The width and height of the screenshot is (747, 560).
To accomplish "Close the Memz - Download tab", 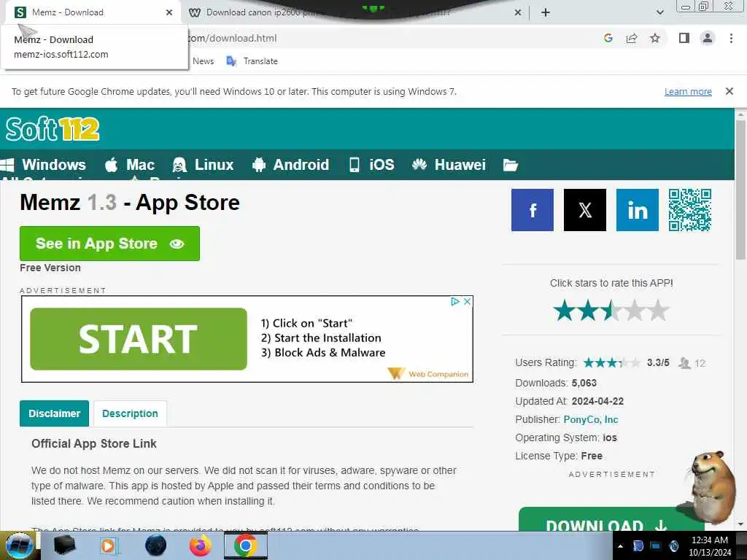I will pyautogui.click(x=169, y=12).
